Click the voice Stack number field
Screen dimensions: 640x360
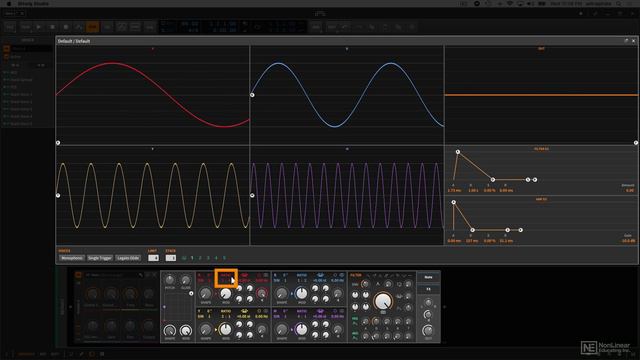(171, 258)
